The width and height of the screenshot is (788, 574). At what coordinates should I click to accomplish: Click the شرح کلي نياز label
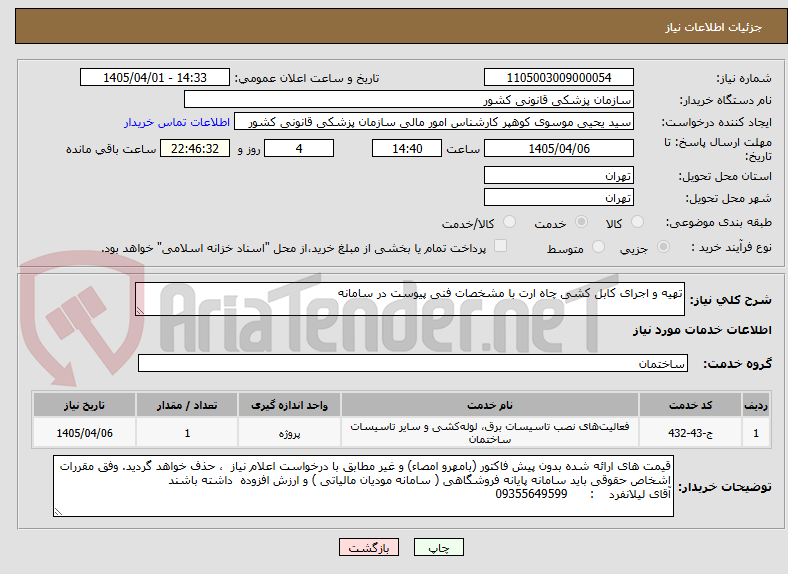[x=730, y=300]
